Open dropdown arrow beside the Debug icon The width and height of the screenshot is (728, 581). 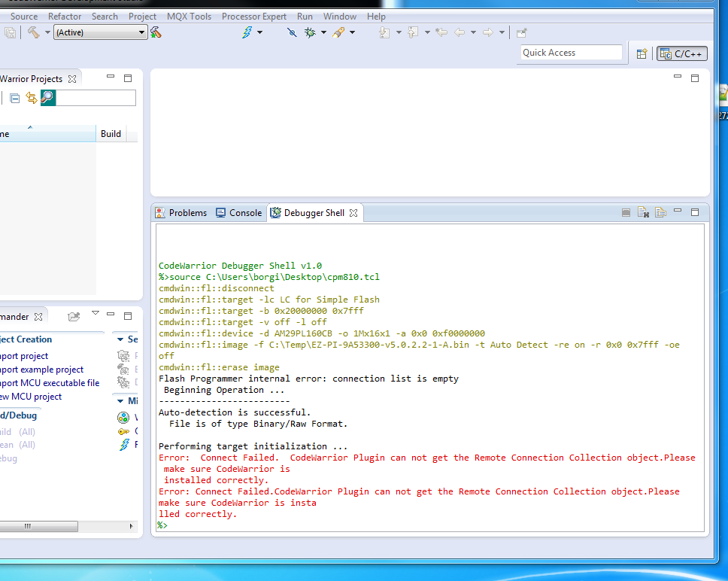point(323,32)
